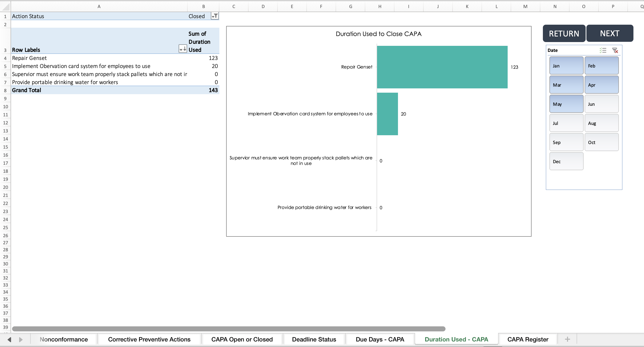This screenshot has height=347, width=644.
Task: Select the Repair Genset bar in chart
Action: pyautogui.click(x=442, y=67)
